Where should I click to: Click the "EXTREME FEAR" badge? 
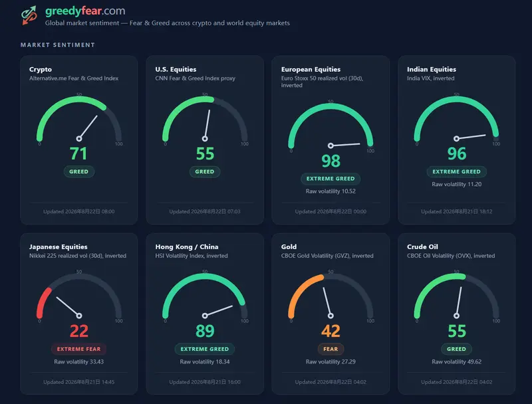[78, 349]
